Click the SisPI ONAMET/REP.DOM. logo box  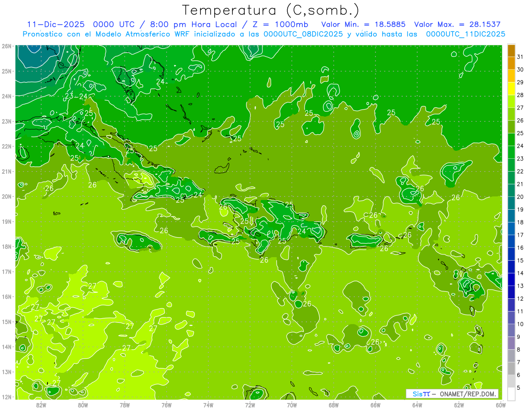tap(452, 394)
